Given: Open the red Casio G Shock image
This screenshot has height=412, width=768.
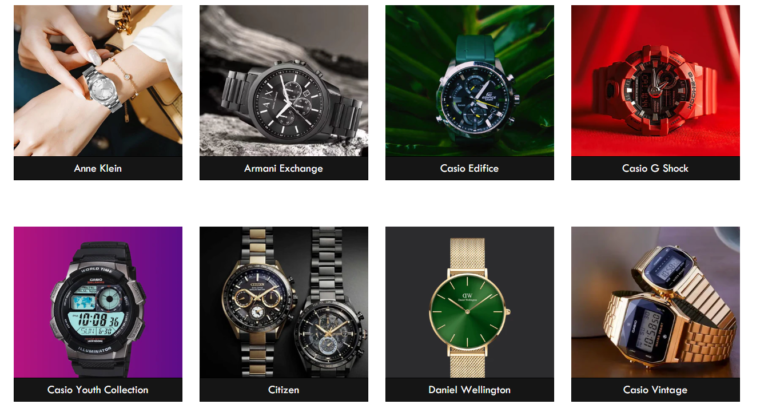Looking at the screenshot, I should coord(655,81).
